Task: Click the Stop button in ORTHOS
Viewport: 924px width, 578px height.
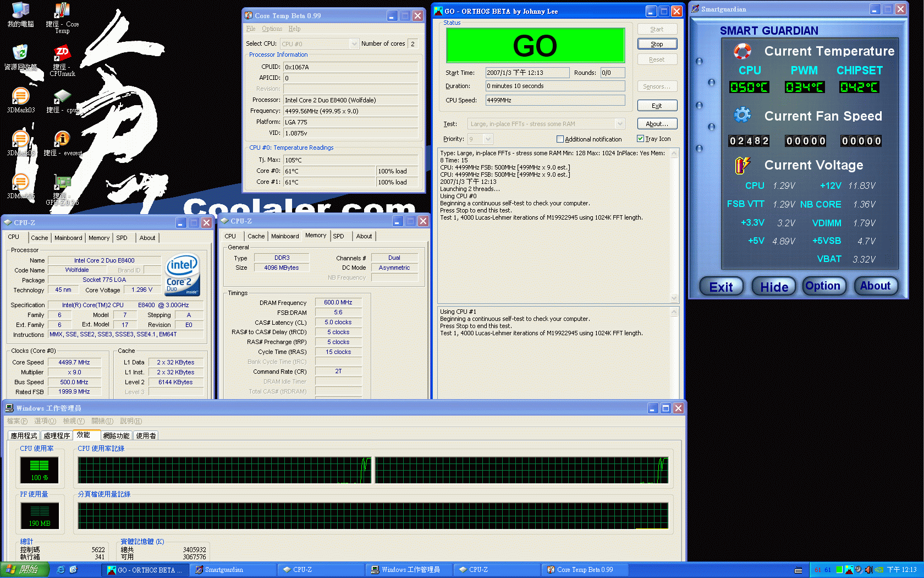Action: pyautogui.click(x=657, y=44)
